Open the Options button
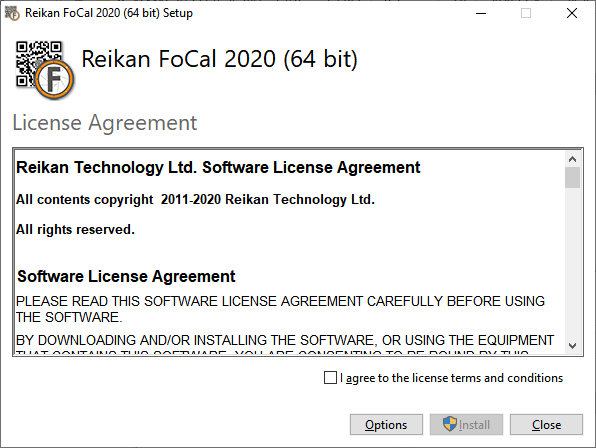Image resolution: width=596 pixels, height=448 pixels. 386,424
